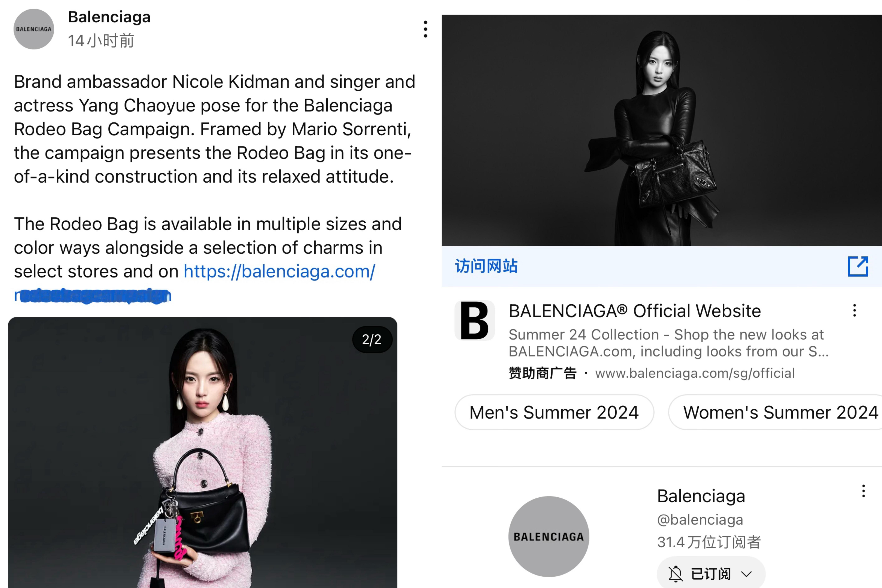Click the @balenciaga channel handle
Screen dimensions: 882x588
tap(700, 520)
